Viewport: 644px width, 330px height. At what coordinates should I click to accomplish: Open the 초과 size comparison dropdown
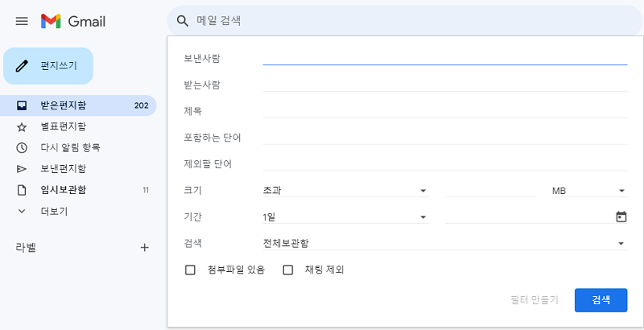click(345, 191)
